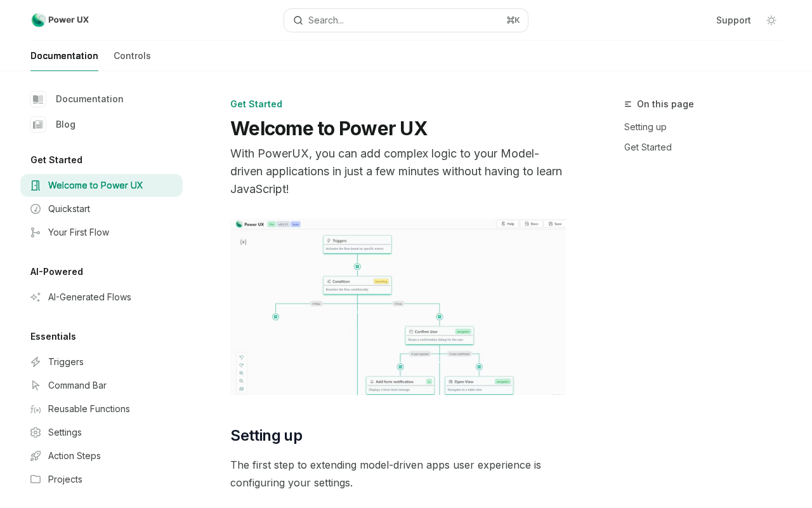Click the lightning icon for Triggers
This screenshot has height=508, width=812.
[36, 362]
